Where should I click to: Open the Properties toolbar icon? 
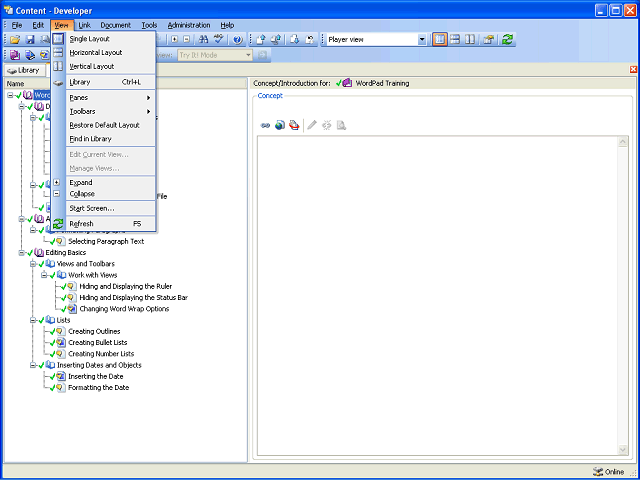489,40
